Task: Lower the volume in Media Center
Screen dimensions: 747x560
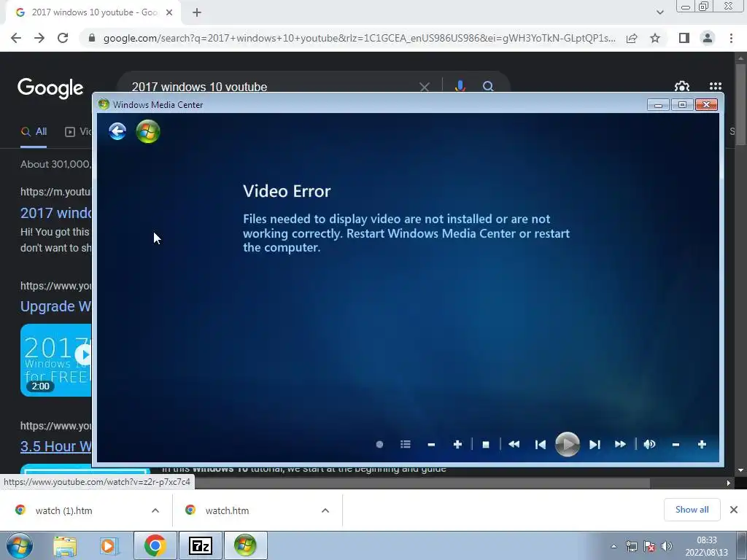Action: click(x=676, y=444)
